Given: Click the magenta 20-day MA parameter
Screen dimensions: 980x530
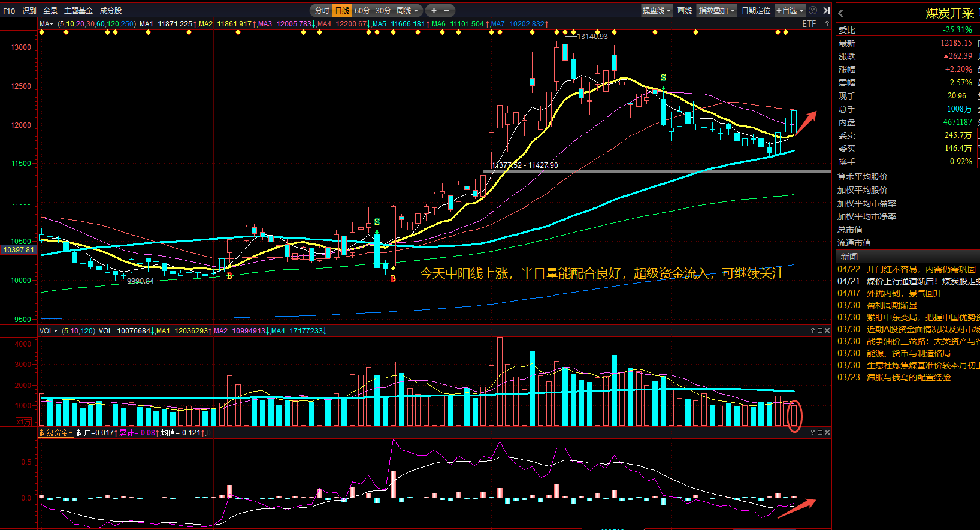Looking at the screenshot, I should click(x=80, y=24).
